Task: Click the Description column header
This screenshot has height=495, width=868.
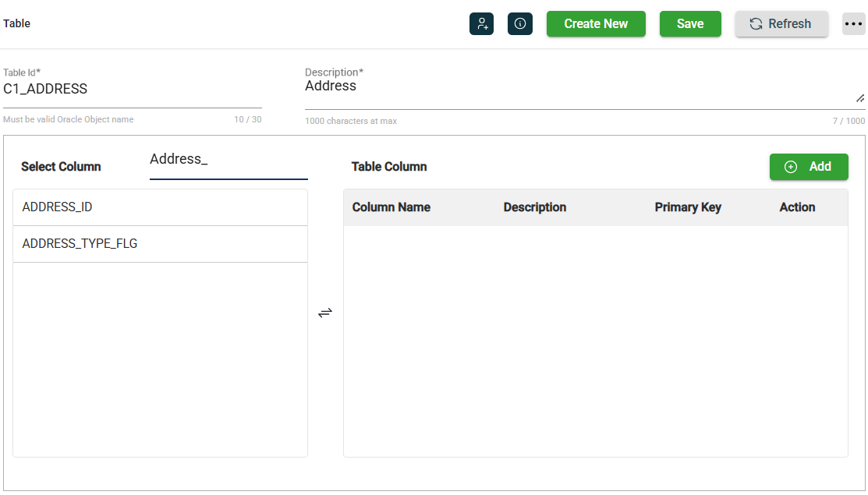Action: click(535, 207)
